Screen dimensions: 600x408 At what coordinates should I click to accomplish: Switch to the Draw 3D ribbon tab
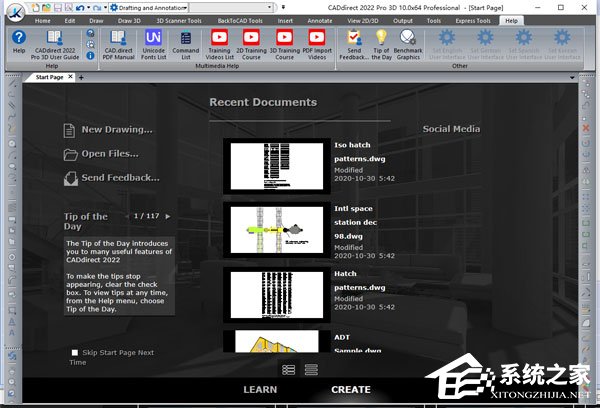click(x=129, y=21)
